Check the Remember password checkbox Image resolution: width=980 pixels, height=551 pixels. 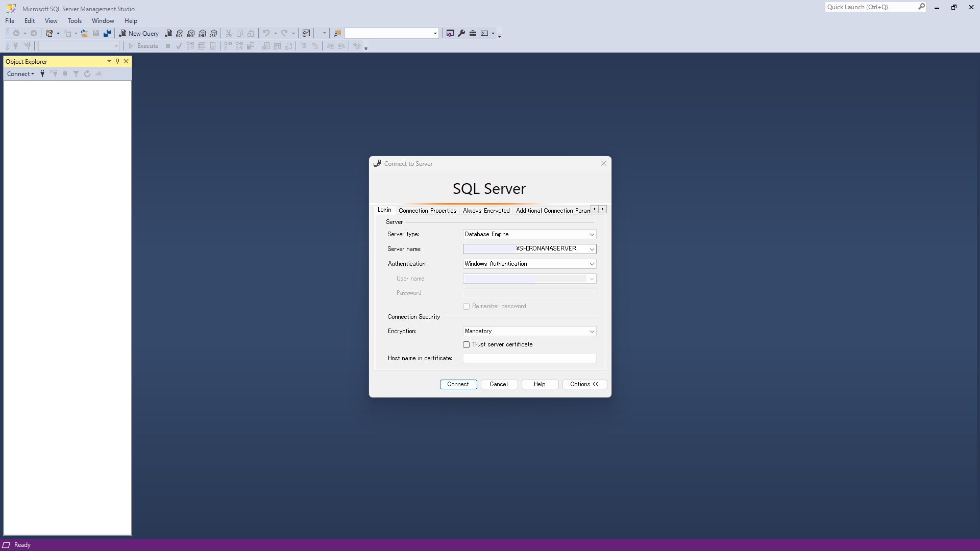(x=466, y=306)
